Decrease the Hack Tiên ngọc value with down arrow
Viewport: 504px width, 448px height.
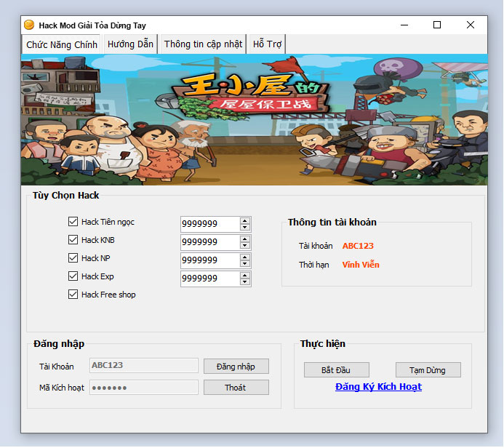[245, 227]
